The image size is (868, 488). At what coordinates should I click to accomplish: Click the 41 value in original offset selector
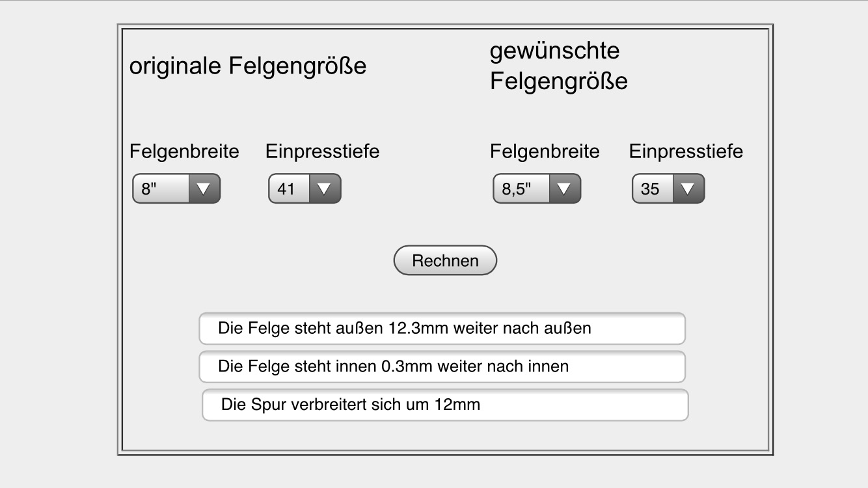click(286, 189)
